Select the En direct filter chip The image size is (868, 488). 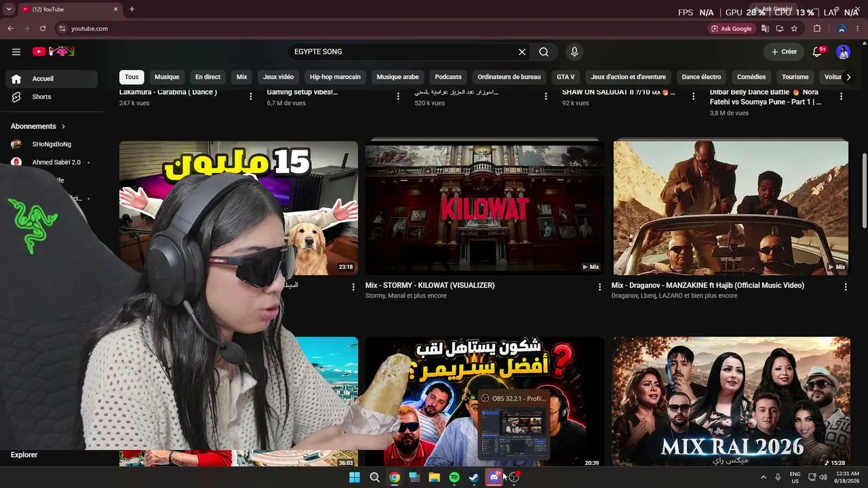click(x=208, y=77)
